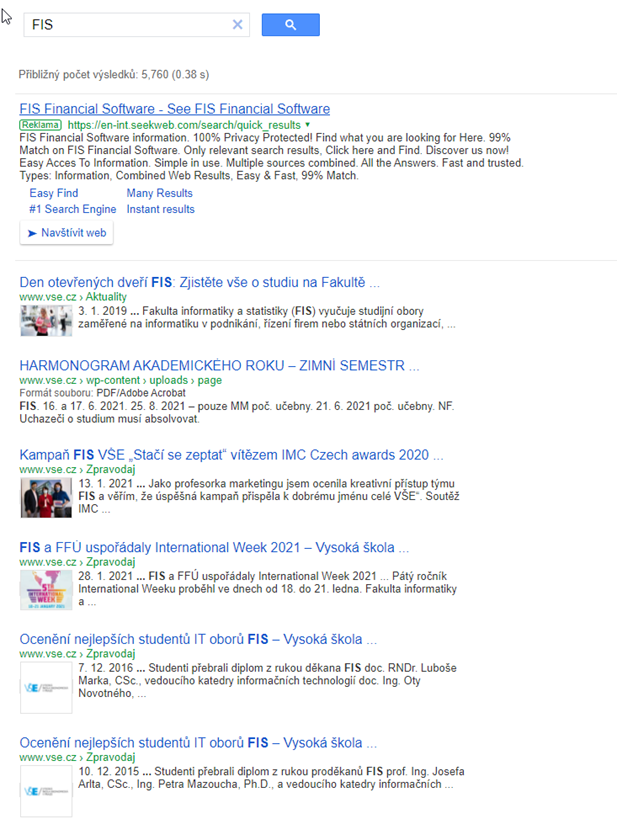The width and height of the screenshot is (617, 819).
Task: Open the Easy Find sitelink
Action: pos(54,193)
